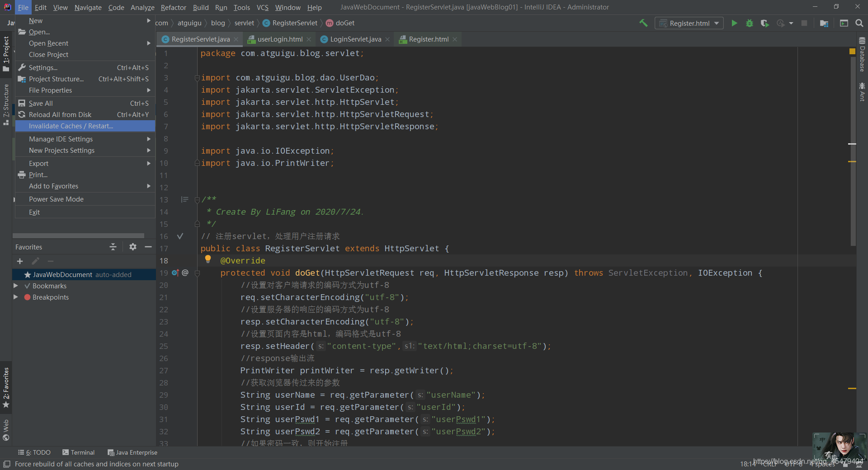The height and width of the screenshot is (470, 868).
Task: Open the Refactor menu
Action: [173, 7]
